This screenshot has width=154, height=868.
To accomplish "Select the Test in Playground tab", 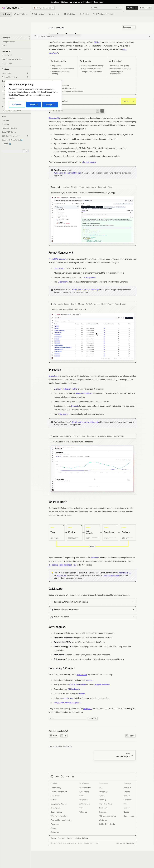I will pyautogui.click(x=93, y=304).
